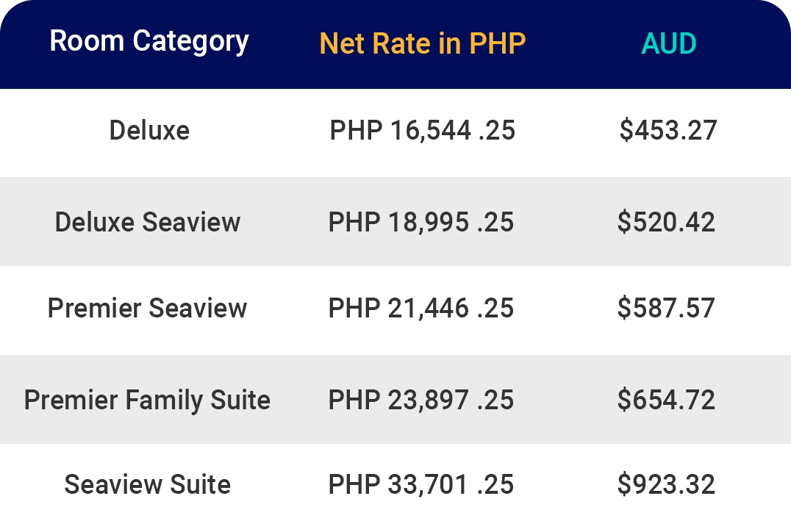Click the word Suite in Premier Family Suite
This screenshot has width=791, height=532.
[240, 400]
